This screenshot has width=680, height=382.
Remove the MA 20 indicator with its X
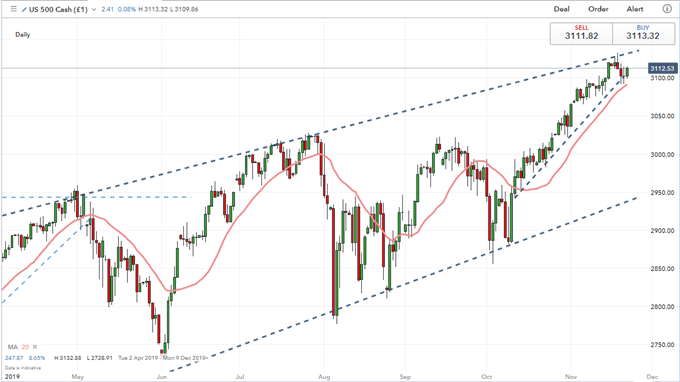pyautogui.click(x=35, y=347)
